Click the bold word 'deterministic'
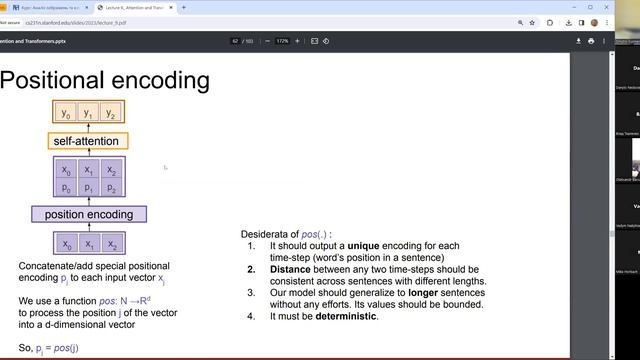640x360 pixels. tap(346, 316)
